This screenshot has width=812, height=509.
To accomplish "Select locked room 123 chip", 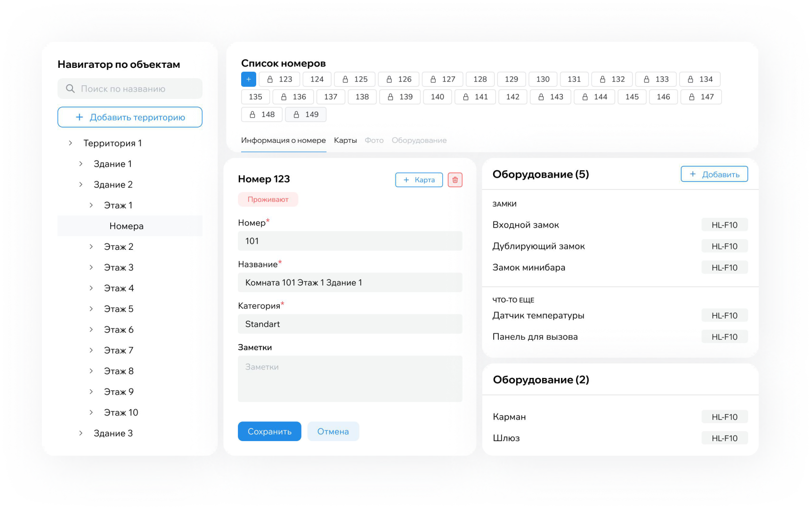I will 280,79.
